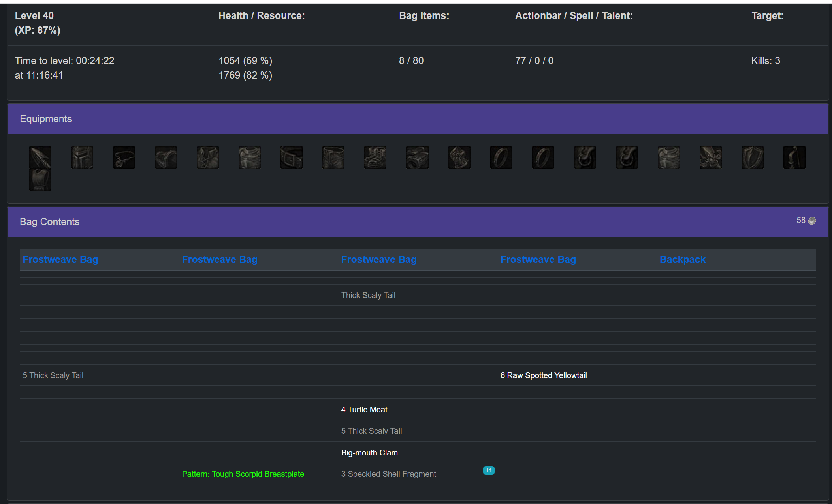Click the ammo arrow equipment slot icon
This screenshot has height=504, width=832.
pyautogui.click(x=40, y=157)
